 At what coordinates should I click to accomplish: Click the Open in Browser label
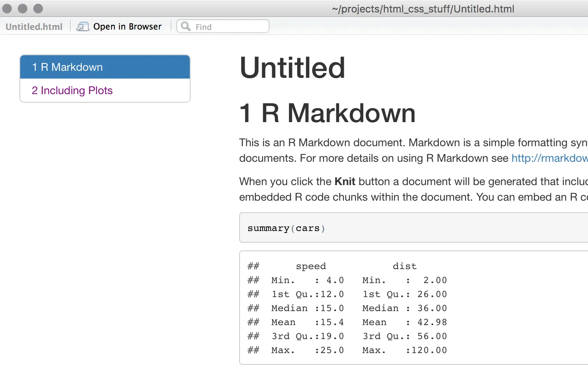click(x=128, y=26)
